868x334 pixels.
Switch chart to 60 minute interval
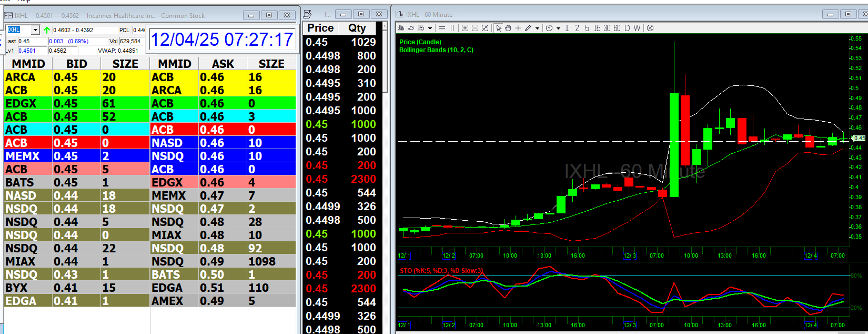(x=617, y=28)
